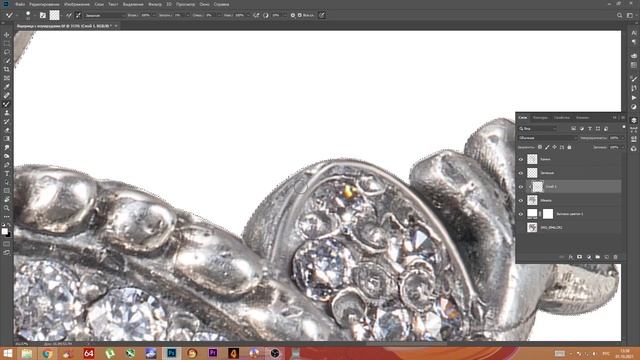Open tool preset picker arrow
This screenshot has width=640, height=360.
[x=16, y=16]
